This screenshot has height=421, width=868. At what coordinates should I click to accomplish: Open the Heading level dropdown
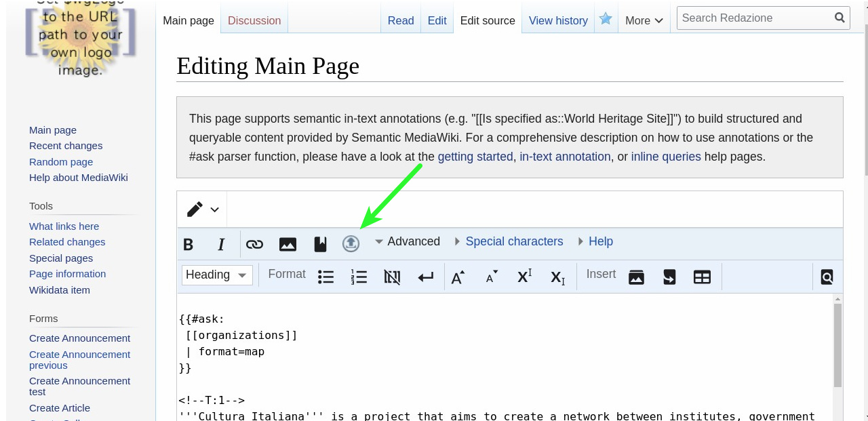coord(217,275)
